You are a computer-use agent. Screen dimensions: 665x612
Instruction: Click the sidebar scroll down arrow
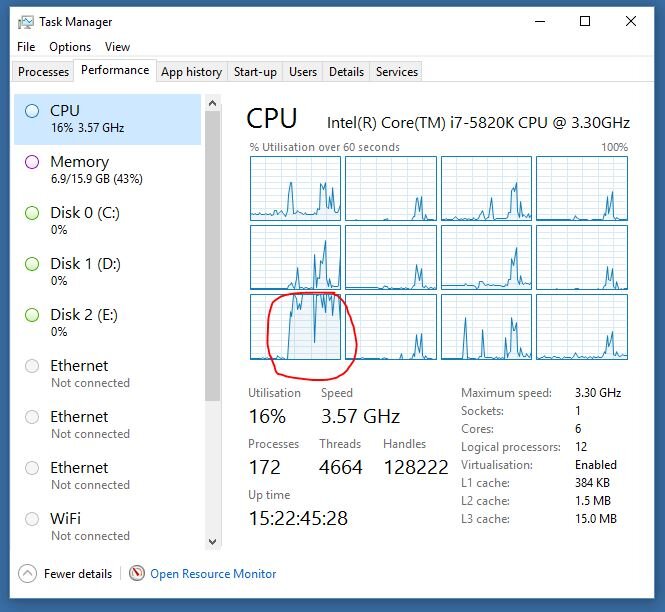[x=212, y=542]
